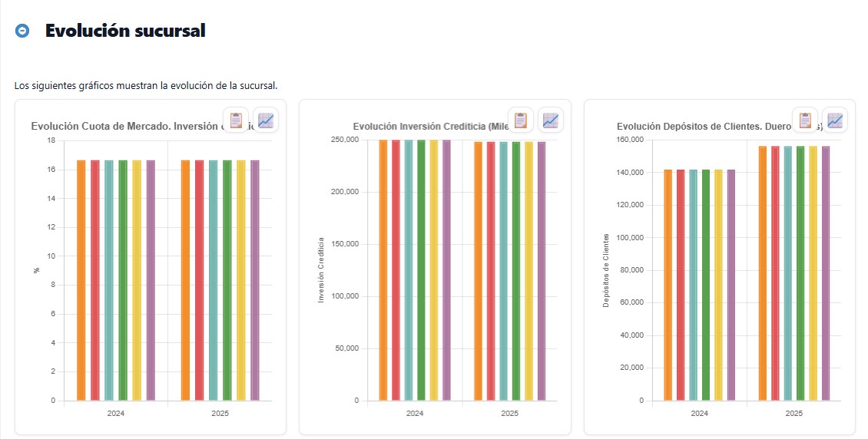868x439 pixels.
Task: Click the 18 tick on the percent axis
Action: click(51, 140)
